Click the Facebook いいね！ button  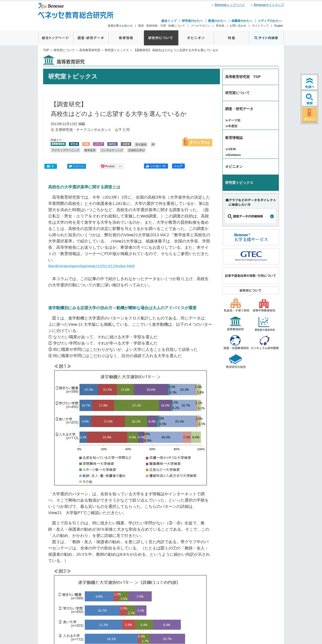coord(156,166)
